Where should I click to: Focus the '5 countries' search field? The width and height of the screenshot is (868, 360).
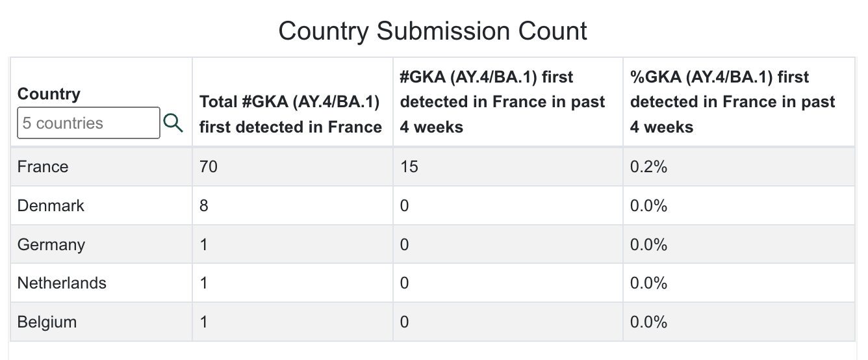pyautogui.click(x=88, y=123)
